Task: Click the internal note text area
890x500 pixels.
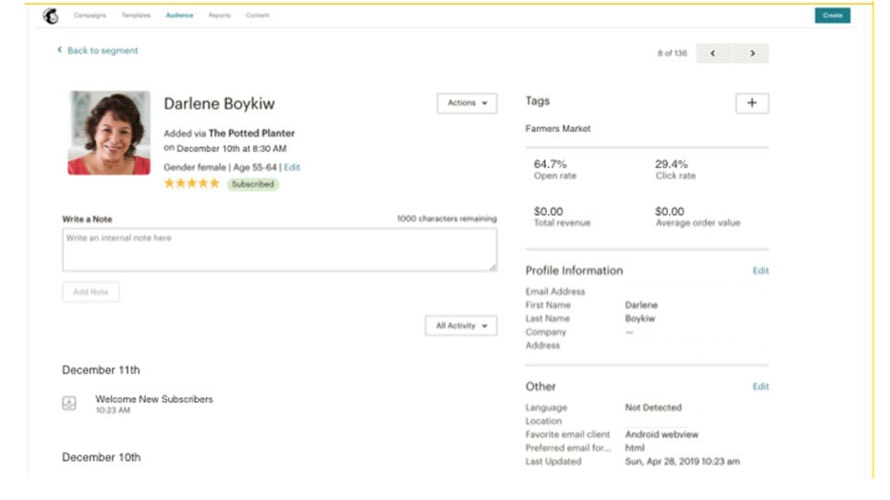Action: coord(280,250)
